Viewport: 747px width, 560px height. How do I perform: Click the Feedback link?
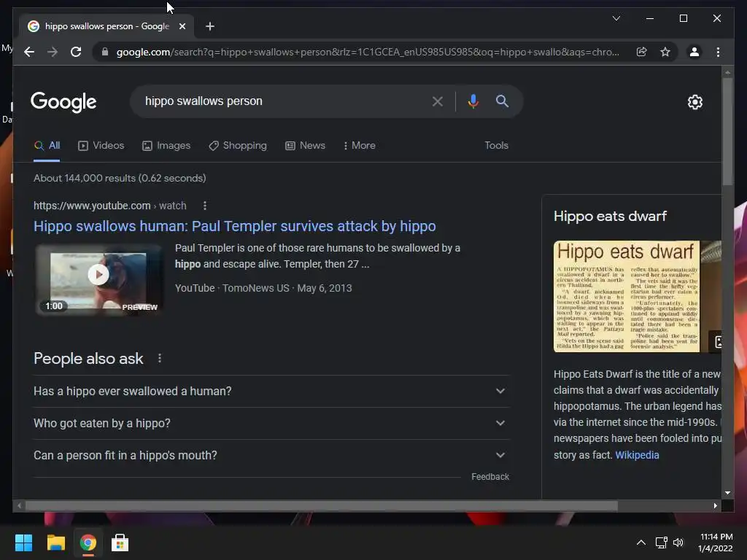pyautogui.click(x=490, y=477)
